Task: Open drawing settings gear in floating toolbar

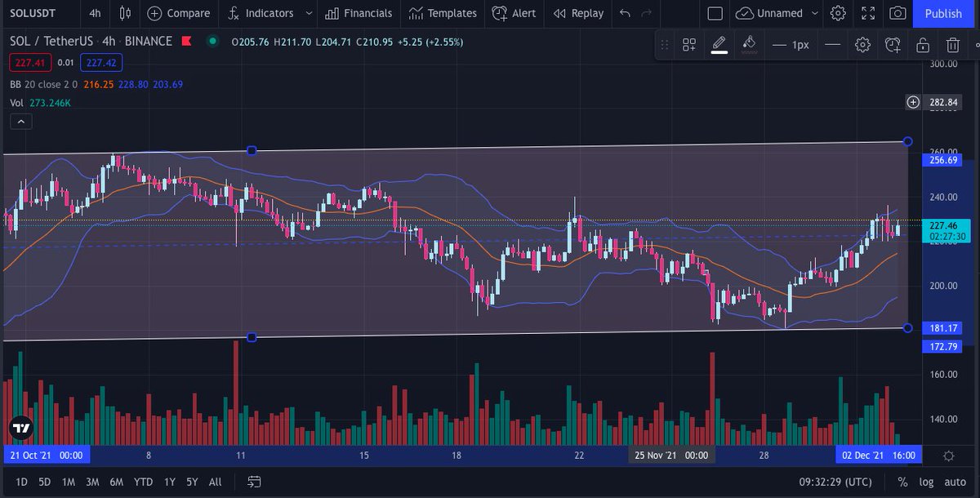Action: (862, 45)
